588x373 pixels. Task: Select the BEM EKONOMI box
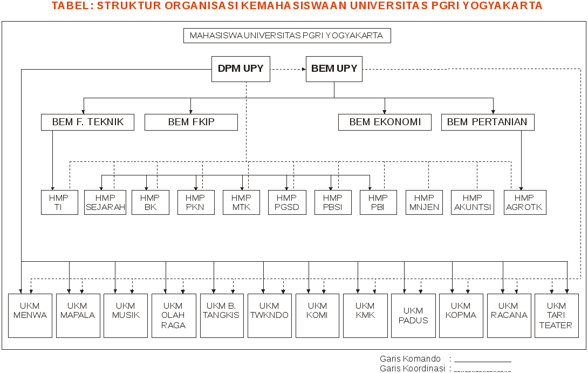pyautogui.click(x=385, y=123)
